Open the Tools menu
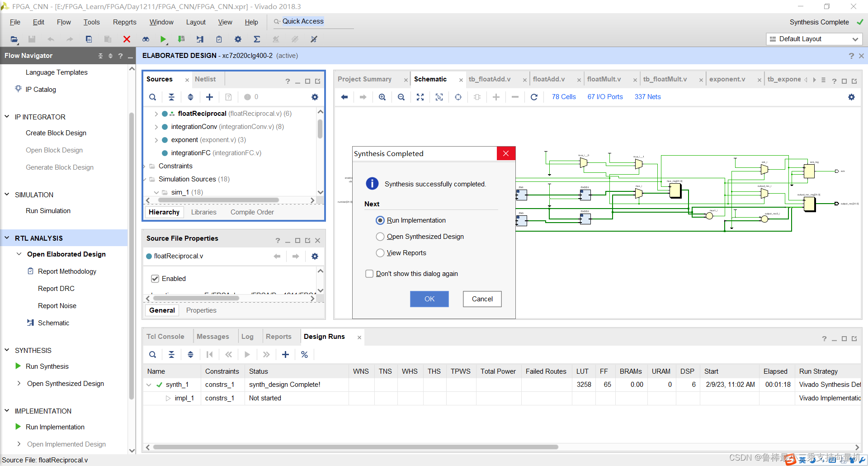Screen dimensions: 868x466 [91, 22]
